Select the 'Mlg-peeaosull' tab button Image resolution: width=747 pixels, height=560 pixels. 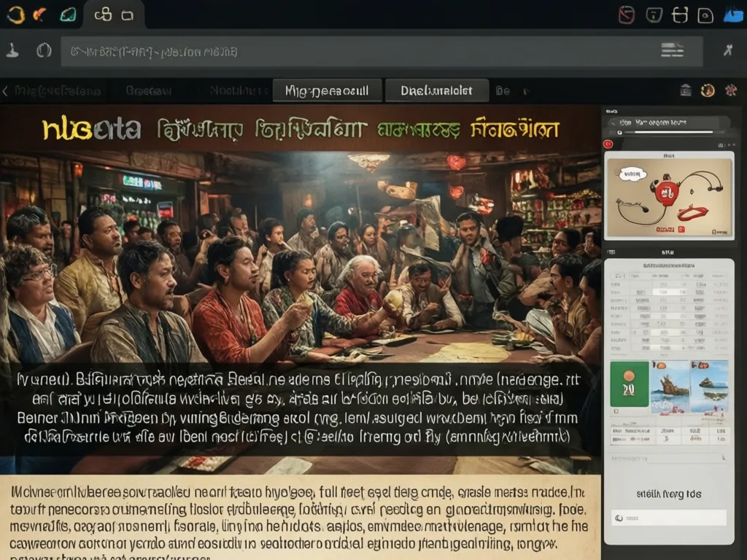[x=327, y=90]
